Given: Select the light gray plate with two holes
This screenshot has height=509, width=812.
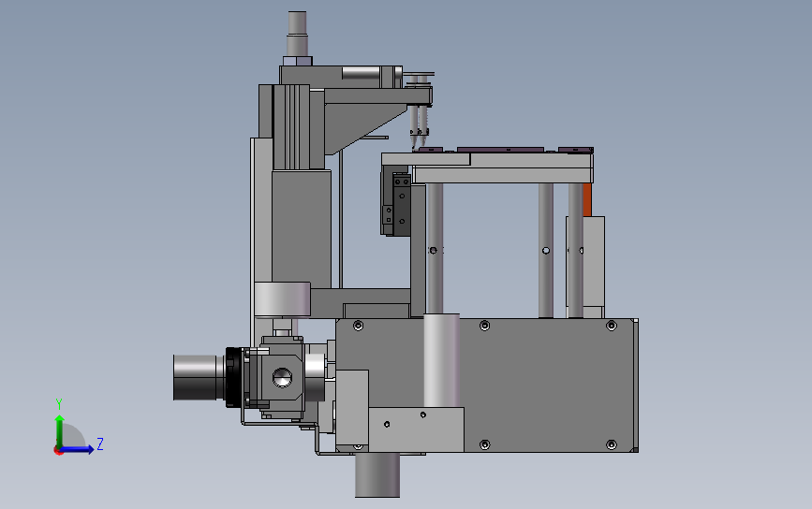Looking at the screenshot, I should click(x=416, y=429).
